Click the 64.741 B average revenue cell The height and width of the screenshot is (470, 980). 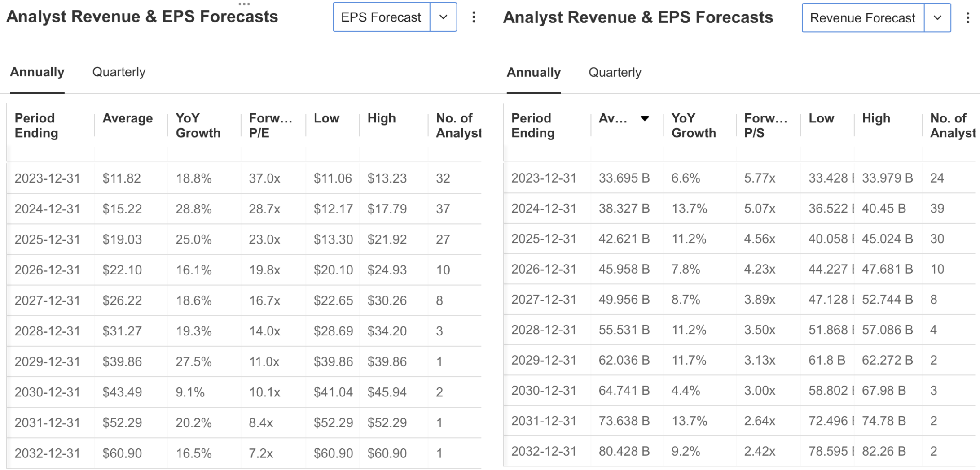[x=624, y=391]
